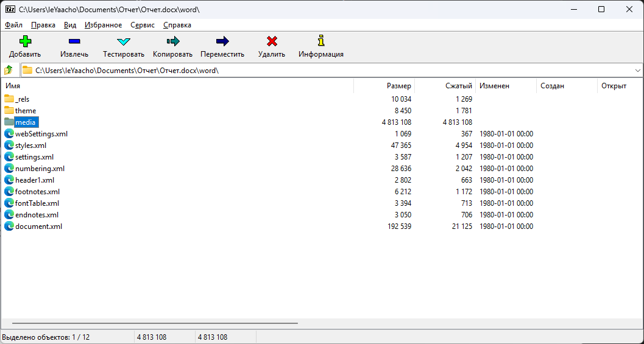Screen dimensions: 644x344
Task: Click status bar text Выделено объектов: 1 / 12
Action: [x=46, y=337]
